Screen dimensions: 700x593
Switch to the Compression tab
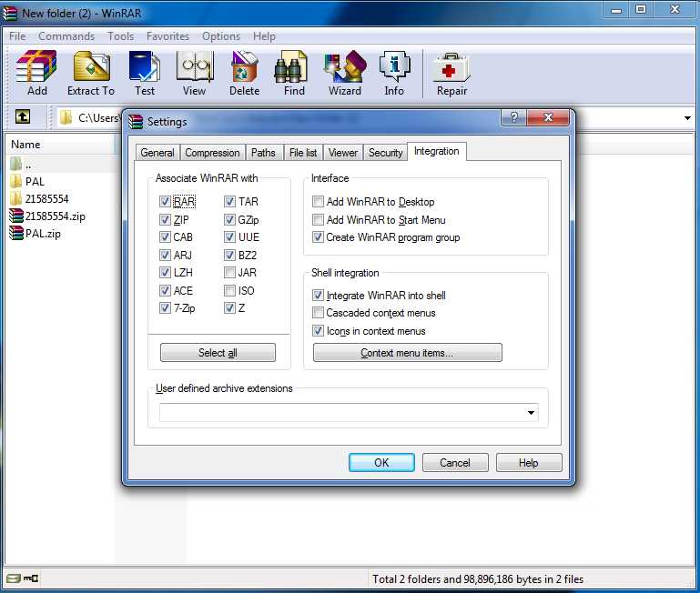coord(212,153)
